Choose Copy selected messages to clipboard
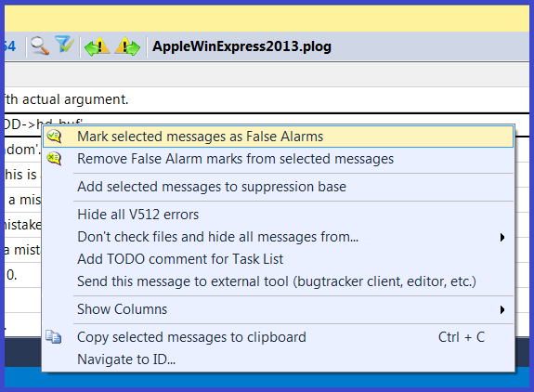Viewport: 534px width, 392px height. (279, 337)
